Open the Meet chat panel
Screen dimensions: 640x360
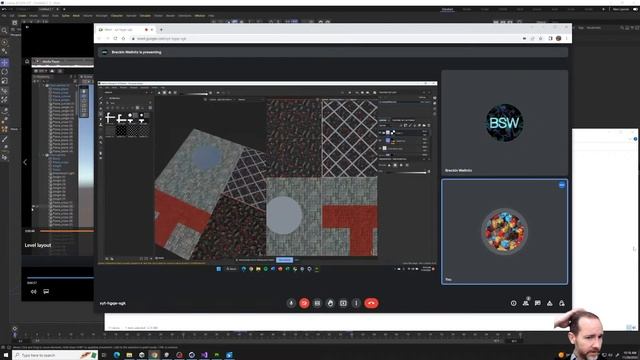point(538,303)
